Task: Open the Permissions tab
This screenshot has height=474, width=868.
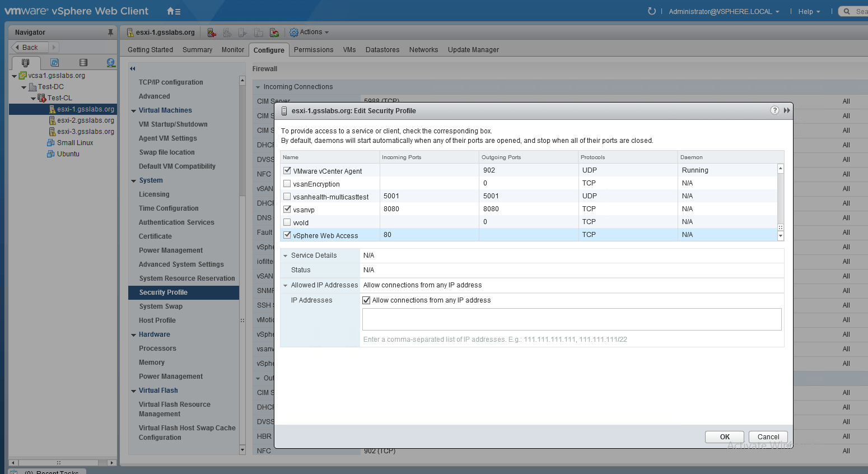Action: point(313,50)
